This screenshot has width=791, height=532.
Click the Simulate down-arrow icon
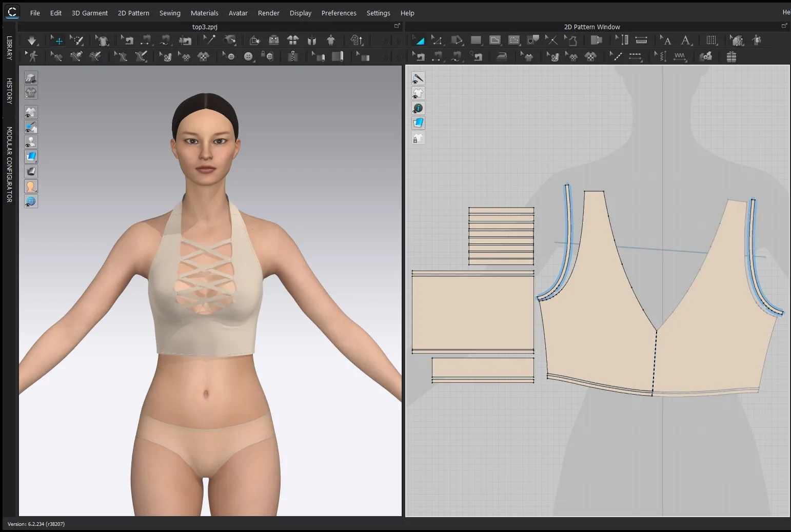click(32, 40)
